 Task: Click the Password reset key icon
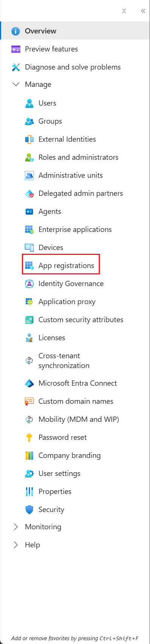point(29,437)
